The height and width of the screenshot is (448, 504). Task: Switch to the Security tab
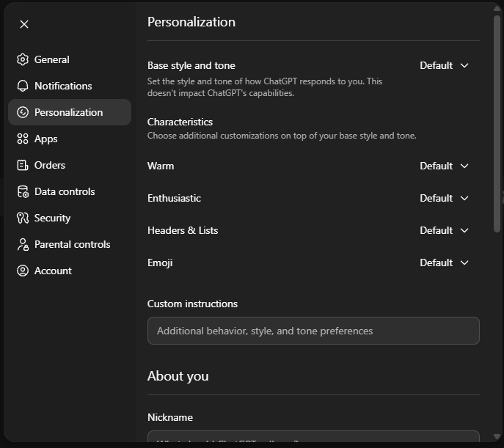pyautogui.click(x=70, y=218)
